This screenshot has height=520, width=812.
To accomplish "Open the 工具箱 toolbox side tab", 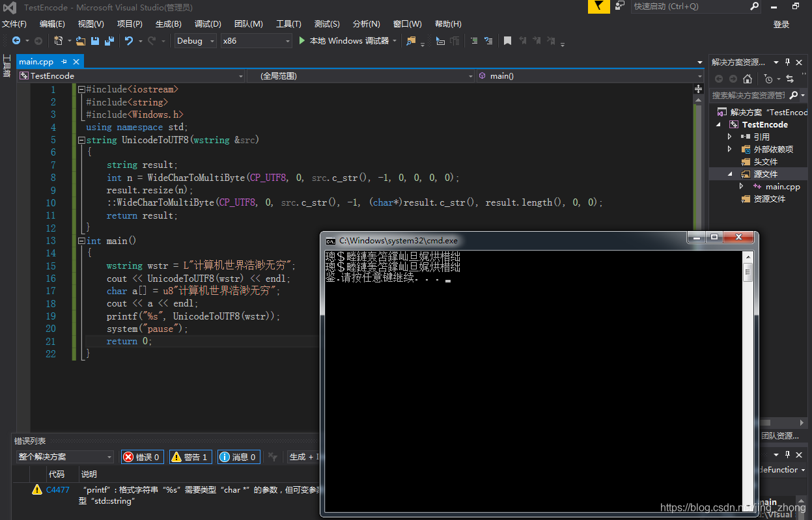I will 7,66.
